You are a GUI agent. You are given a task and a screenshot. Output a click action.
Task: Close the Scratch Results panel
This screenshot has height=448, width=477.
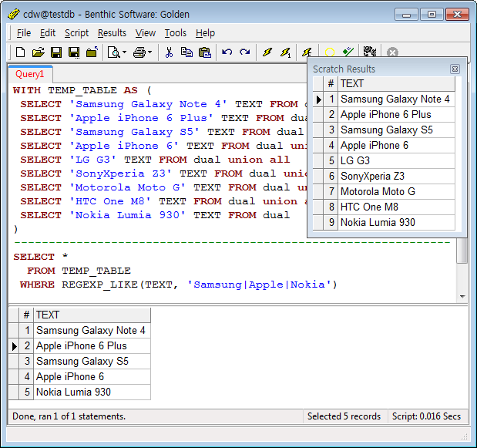pyautogui.click(x=455, y=69)
